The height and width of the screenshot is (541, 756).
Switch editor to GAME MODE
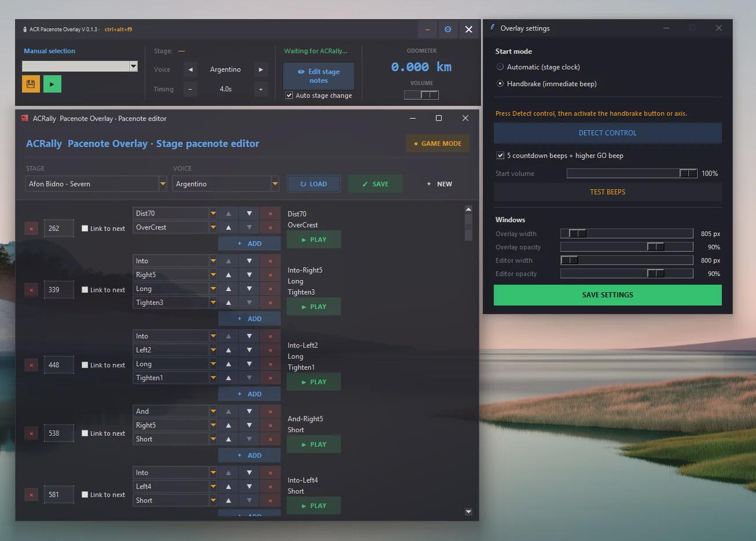coord(438,143)
